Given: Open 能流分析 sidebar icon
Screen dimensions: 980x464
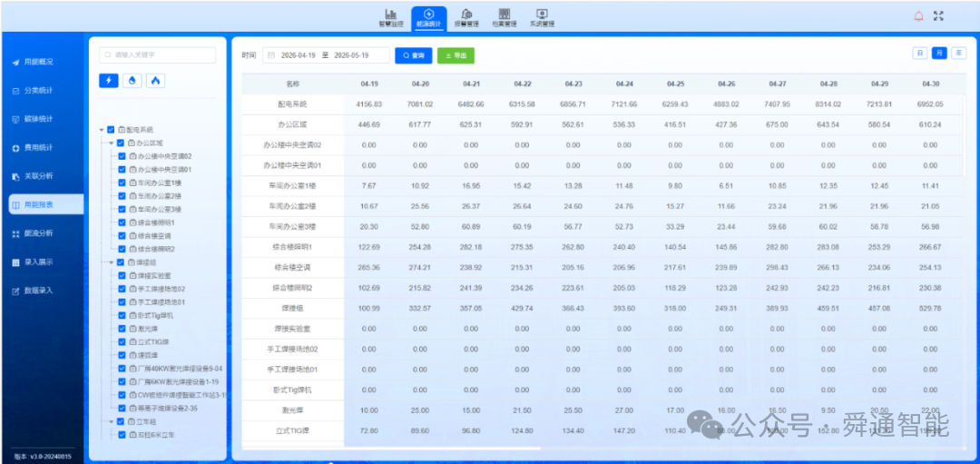Looking at the screenshot, I should [x=15, y=233].
